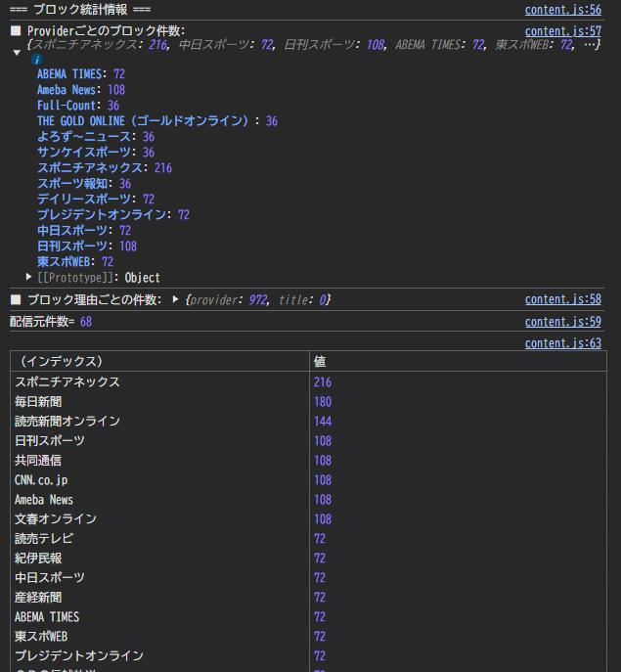This screenshot has height=672, width=621.
Task: Select the Full-Count: 36 property
Action: click(x=78, y=106)
